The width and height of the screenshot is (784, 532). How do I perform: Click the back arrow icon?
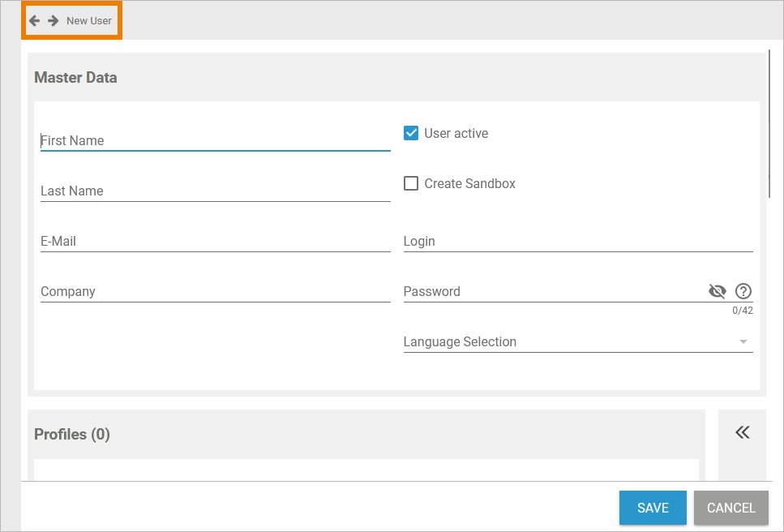(35, 20)
